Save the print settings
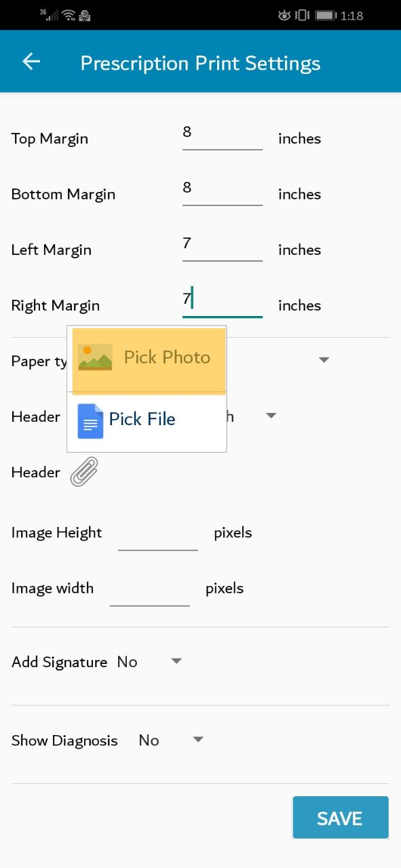This screenshot has height=868, width=401. coord(341,817)
